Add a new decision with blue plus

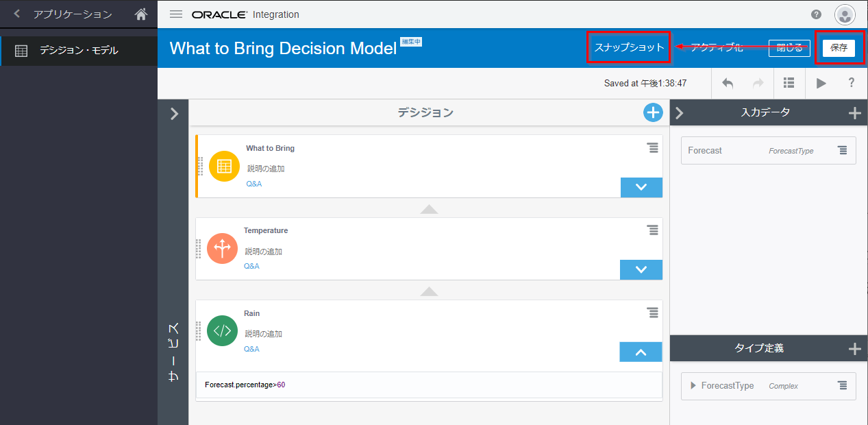point(653,112)
